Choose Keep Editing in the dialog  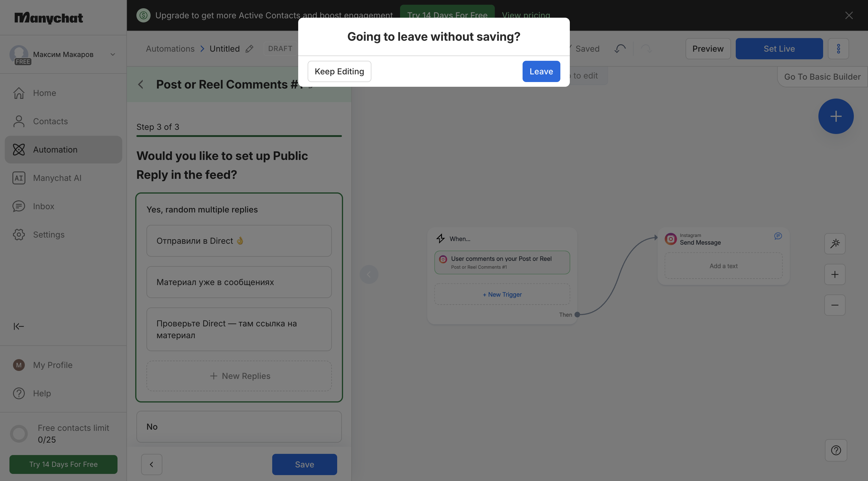click(339, 71)
